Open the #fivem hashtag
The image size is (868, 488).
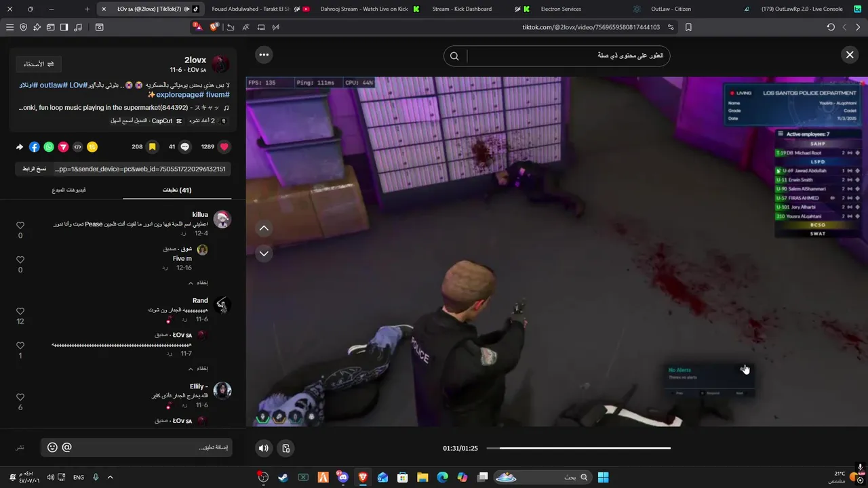pos(218,95)
